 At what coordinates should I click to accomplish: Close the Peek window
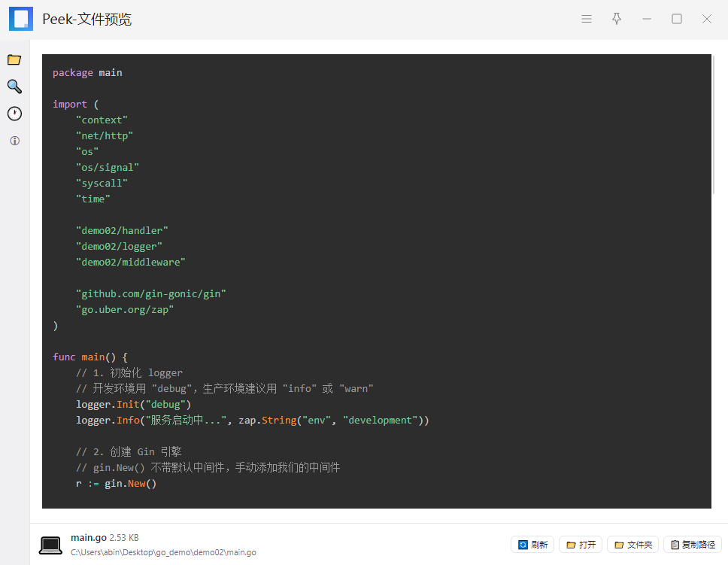(x=707, y=19)
